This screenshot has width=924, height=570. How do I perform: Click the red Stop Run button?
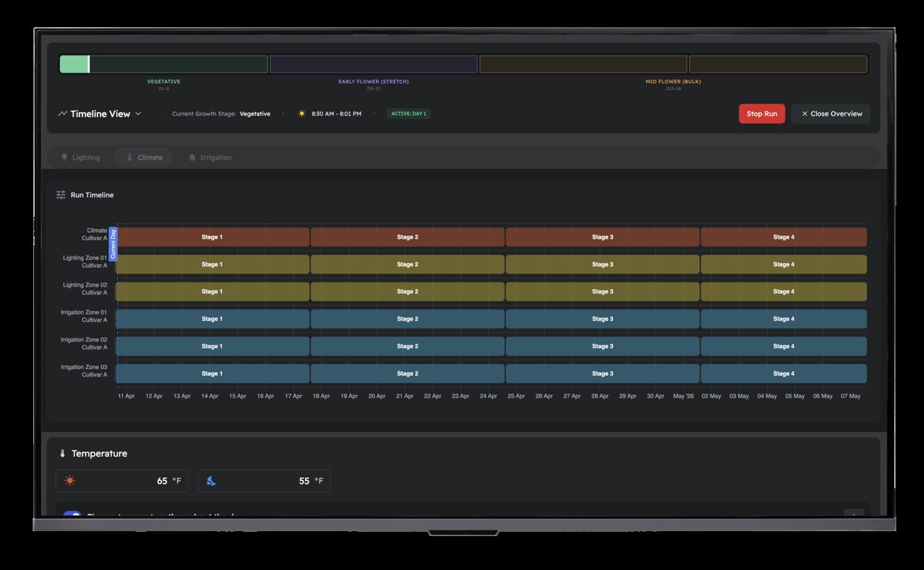(x=762, y=113)
